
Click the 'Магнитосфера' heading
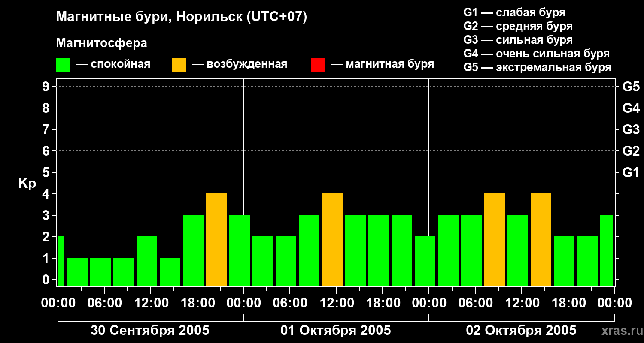(101, 43)
